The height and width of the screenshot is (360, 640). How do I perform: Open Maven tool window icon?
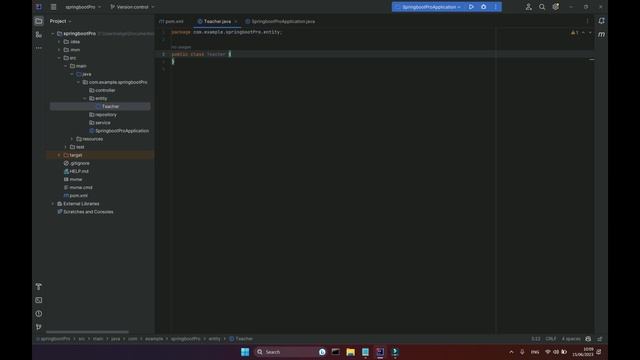601,35
